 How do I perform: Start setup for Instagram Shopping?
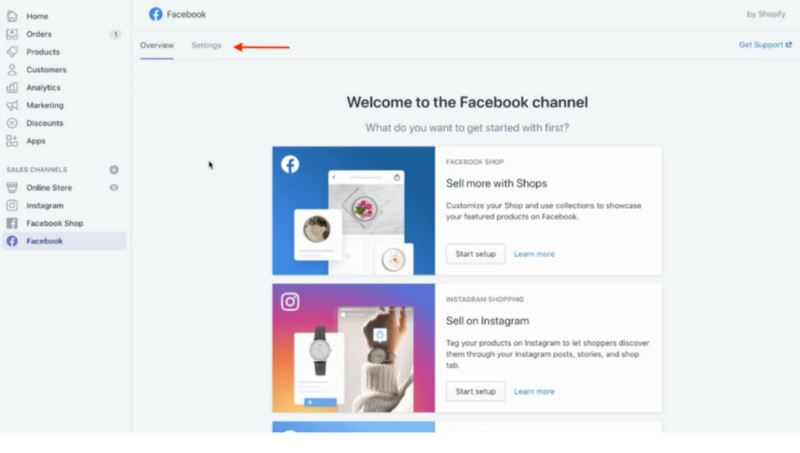pos(476,392)
